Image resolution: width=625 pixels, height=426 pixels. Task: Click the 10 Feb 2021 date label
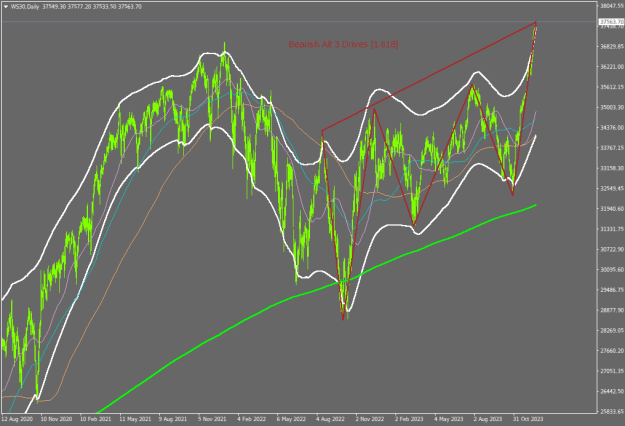pyautogui.click(x=96, y=419)
